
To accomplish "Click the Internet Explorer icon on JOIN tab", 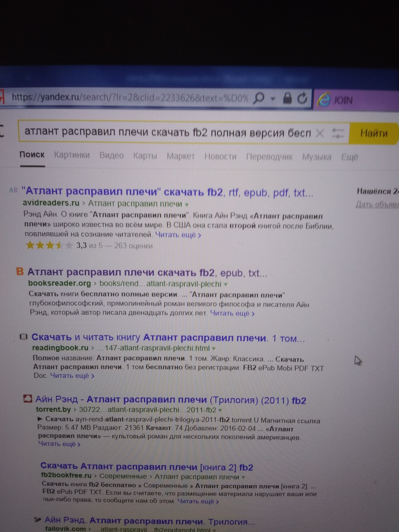I will click(x=324, y=100).
